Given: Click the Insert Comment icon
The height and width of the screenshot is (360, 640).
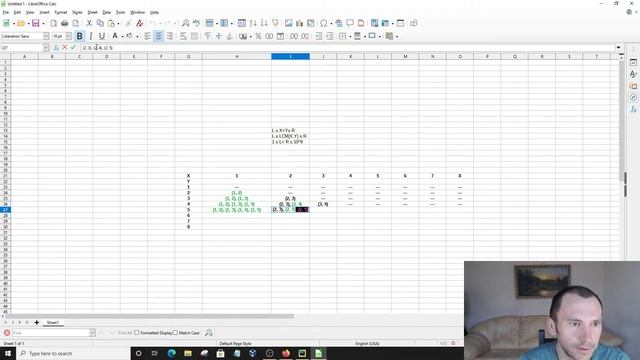Looking at the screenshot, I should click(350, 23).
